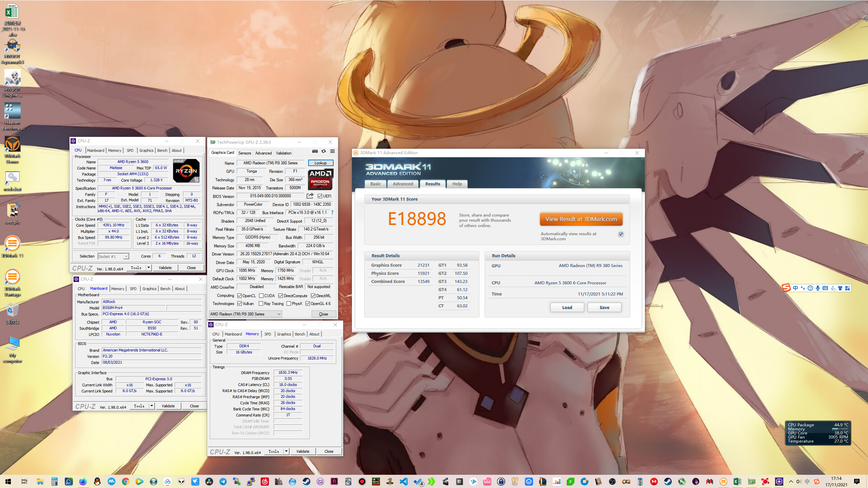Toggle the DirectML checkbox in GPU-Z
This screenshot has width=868, height=488.
(313, 296)
